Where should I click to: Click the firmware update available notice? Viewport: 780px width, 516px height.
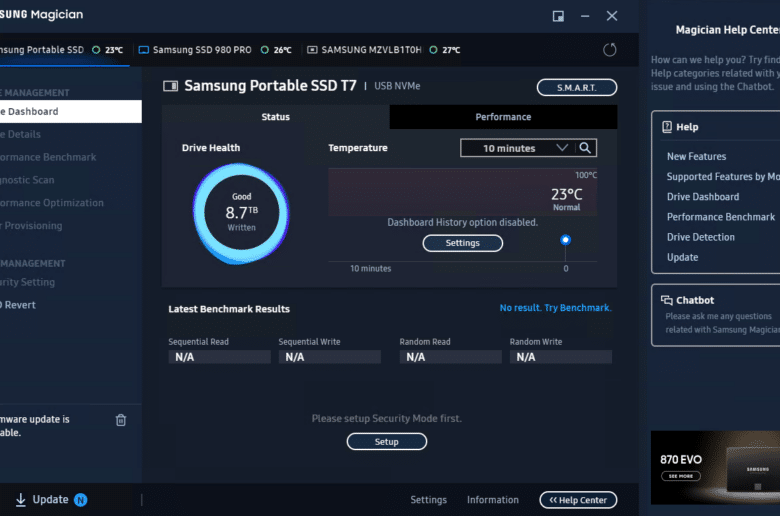pyautogui.click(x=35, y=426)
